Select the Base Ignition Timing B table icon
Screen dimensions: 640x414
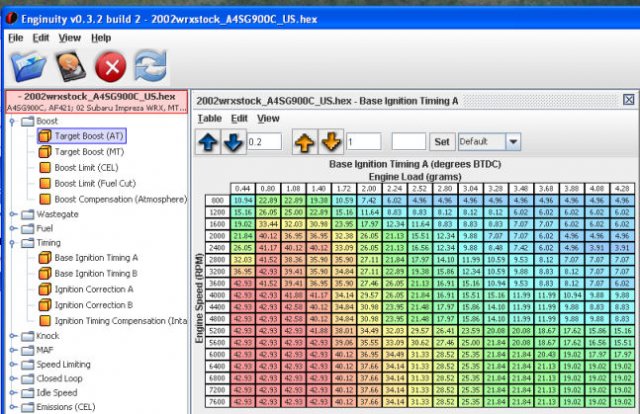coord(45,274)
